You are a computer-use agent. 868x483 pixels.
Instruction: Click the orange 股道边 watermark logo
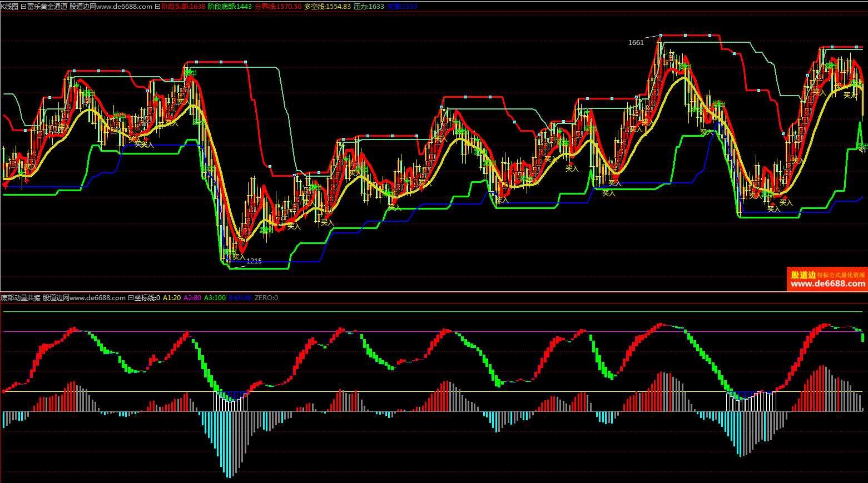point(803,275)
